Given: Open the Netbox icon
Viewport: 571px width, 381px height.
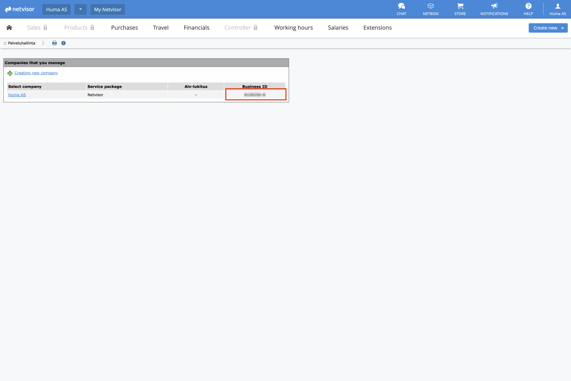Looking at the screenshot, I should (430, 9).
